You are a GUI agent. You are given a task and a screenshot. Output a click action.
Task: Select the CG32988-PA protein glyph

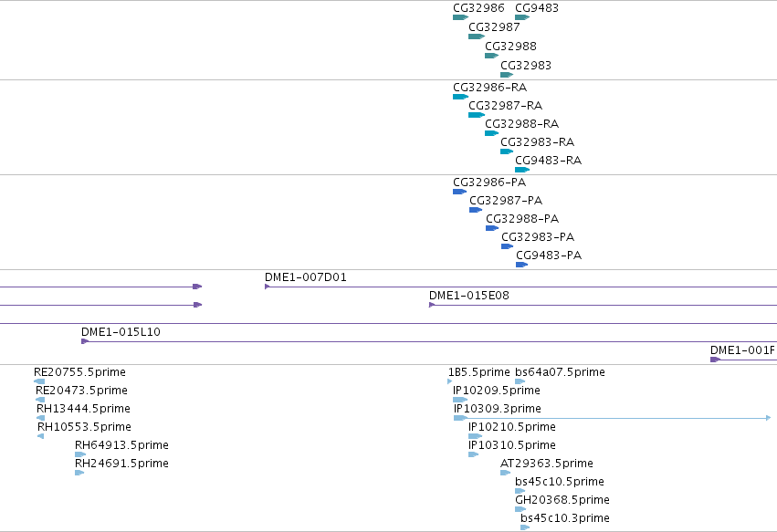click(x=492, y=228)
